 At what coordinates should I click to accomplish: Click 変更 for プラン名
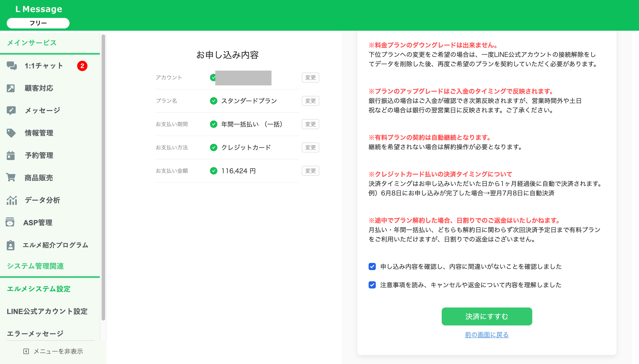[310, 101]
